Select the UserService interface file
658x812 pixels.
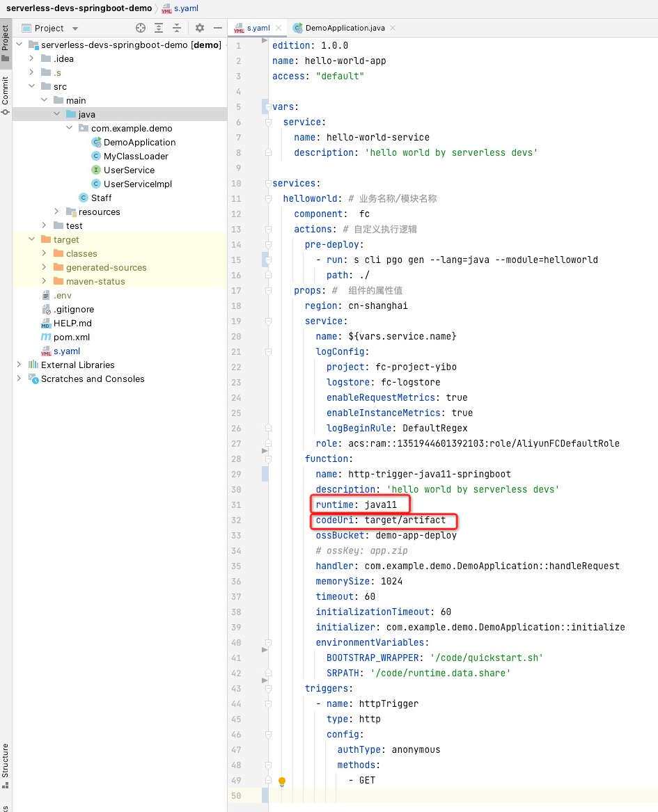tap(129, 170)
